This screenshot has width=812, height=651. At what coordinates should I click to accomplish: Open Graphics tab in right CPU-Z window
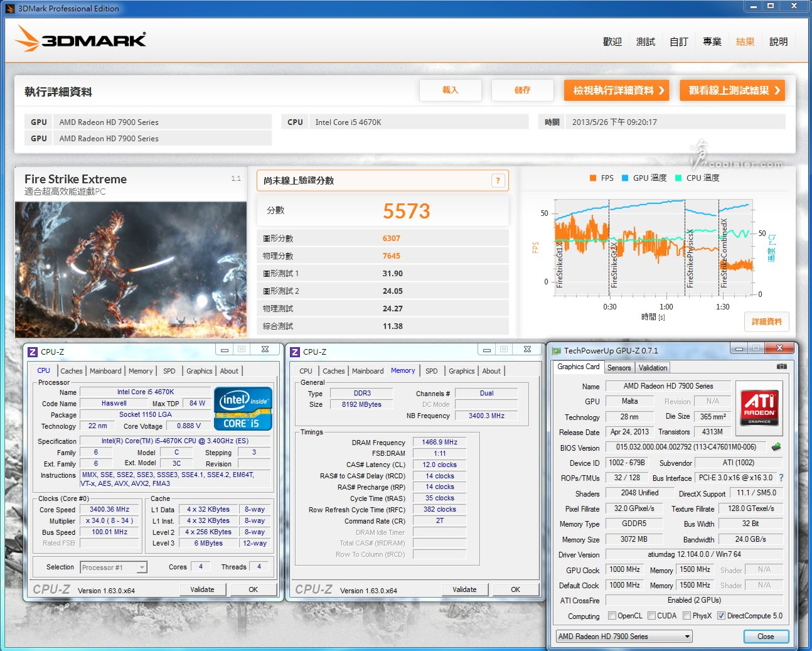point(462,371)
